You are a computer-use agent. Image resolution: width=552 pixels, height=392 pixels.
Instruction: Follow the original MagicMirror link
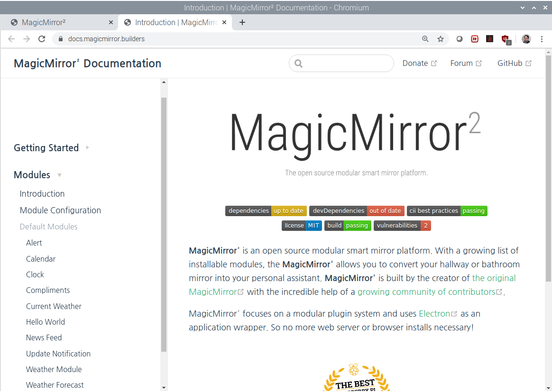click(494, 278)
